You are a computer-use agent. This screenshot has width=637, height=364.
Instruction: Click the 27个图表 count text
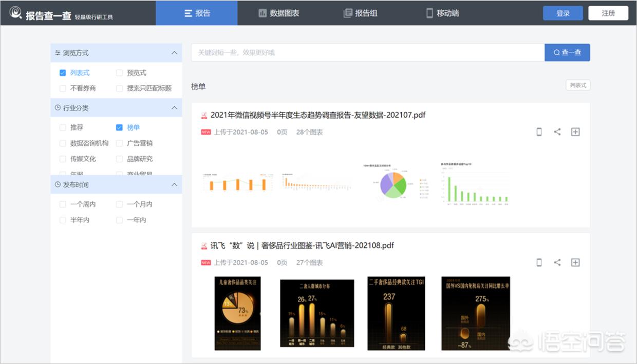[310, 262]
